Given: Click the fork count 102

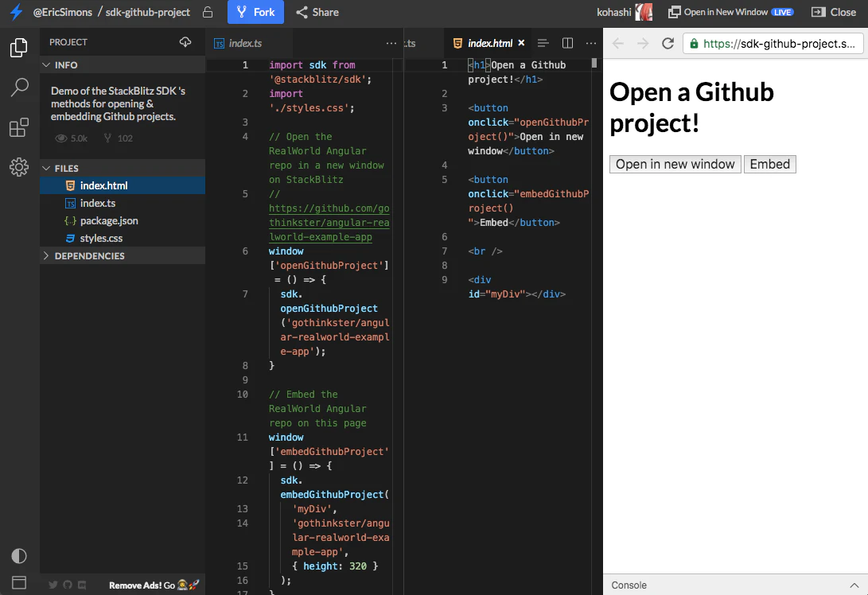Looking at the screenshot, I should click(x=118, y=138).
